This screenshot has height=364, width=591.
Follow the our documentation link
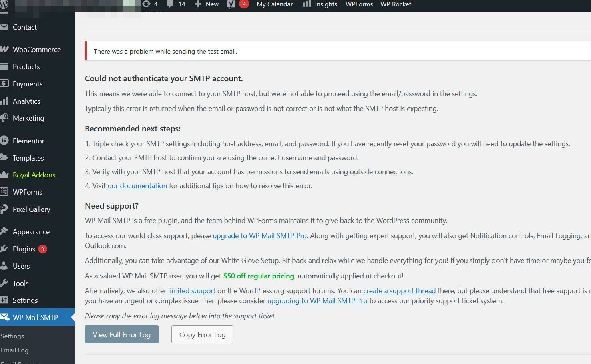pos(137,185)
